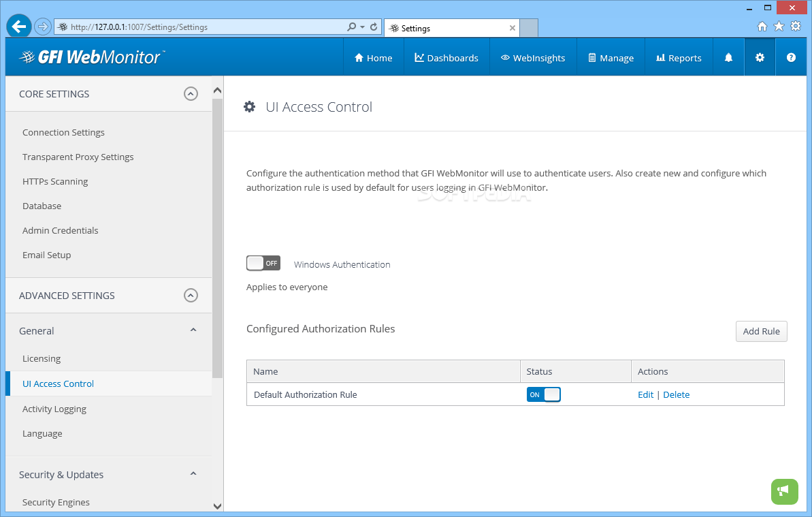Click the browser home icon
The width and height of the screenshot is (812, 517).
coord(762,27)
